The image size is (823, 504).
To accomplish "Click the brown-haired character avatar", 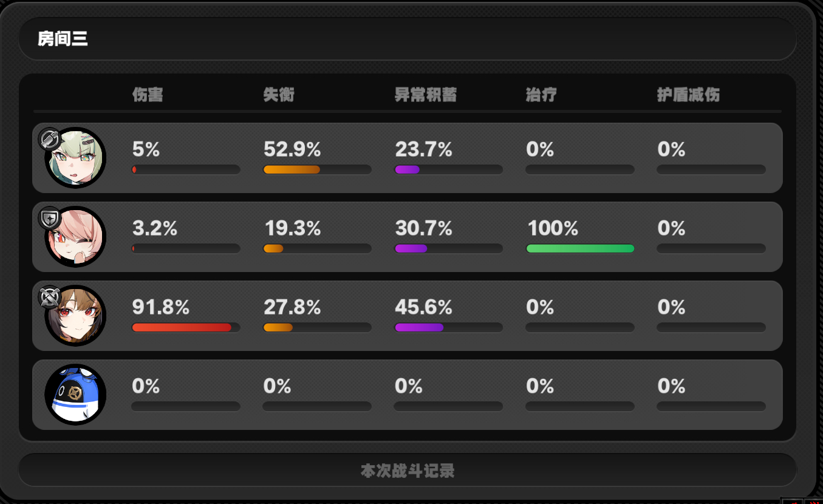I will click(x=75, y=316).
